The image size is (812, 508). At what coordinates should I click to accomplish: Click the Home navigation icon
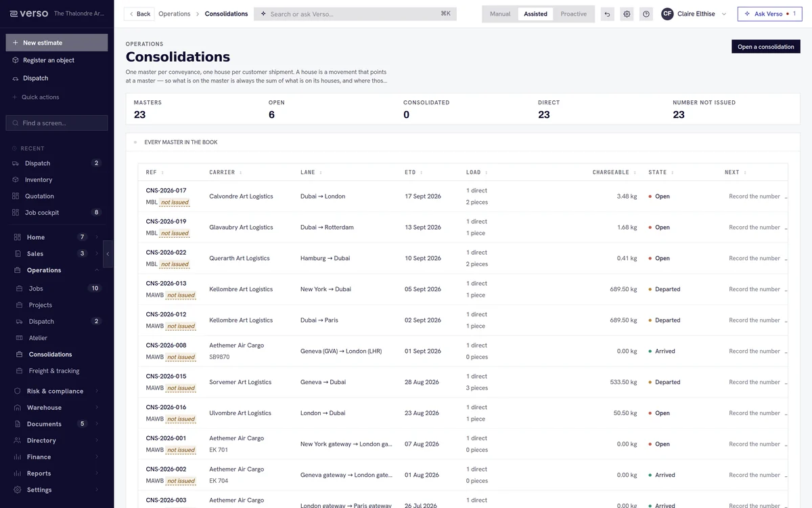click(18, 237)
